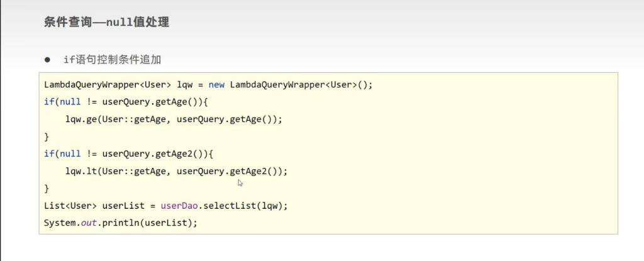
Task: Click the italic 'out' in System.out
Action: [x=88, y=223]
